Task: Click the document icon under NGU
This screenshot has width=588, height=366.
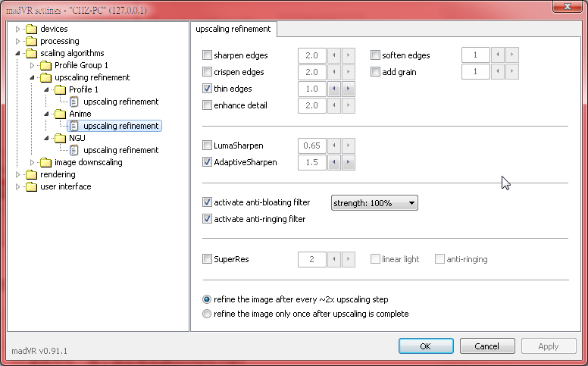Action: pos(74,150)
